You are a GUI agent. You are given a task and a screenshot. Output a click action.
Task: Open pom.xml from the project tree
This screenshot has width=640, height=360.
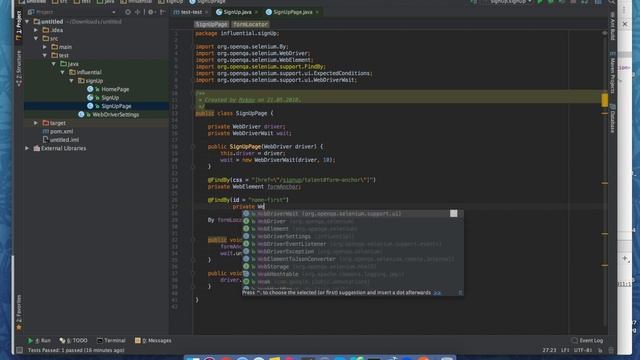[x=61, y=131]
